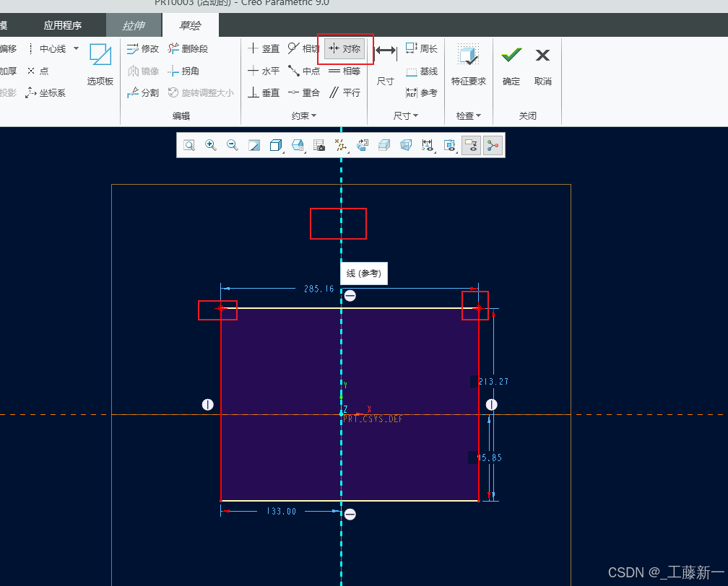Screen dimensions: 728x586
Task: Click left vertical constraint symbol on rectangle
Action: [207, 405]
